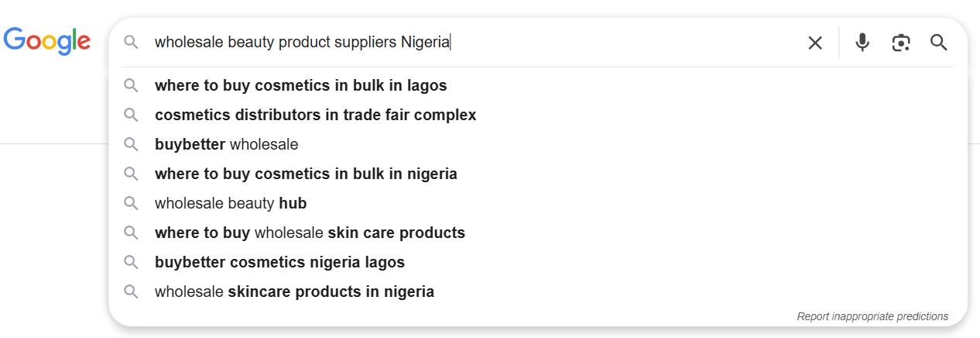Click the search field text
This screenshot has height=338, width=980.
tap(302, 43)
